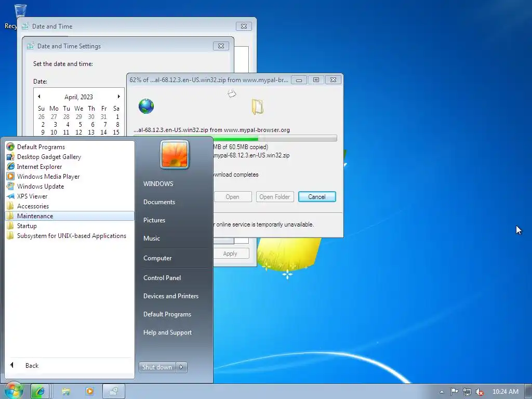Screen dimensions: 532x399
Task: Open Documents from Start menu
Action: [159, 202]
